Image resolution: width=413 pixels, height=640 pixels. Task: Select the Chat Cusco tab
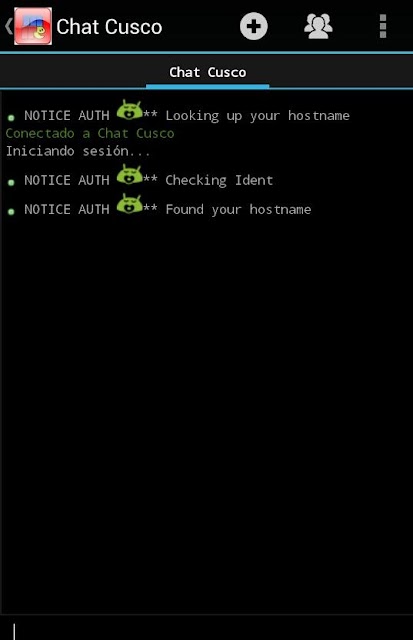point(207,72)
